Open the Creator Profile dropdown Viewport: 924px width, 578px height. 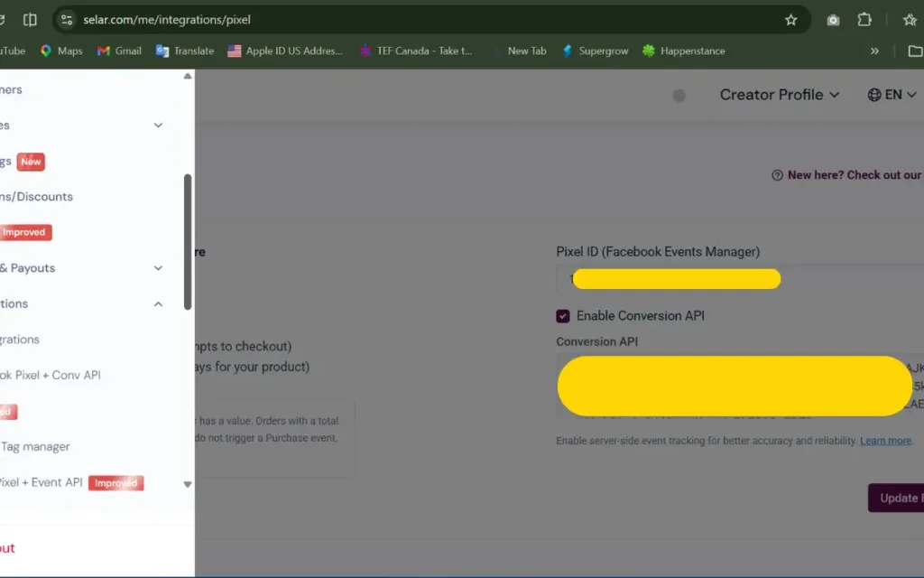pyautogui.click(x=779, y=94)
